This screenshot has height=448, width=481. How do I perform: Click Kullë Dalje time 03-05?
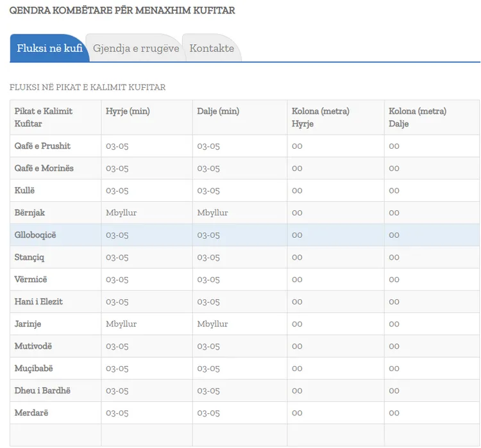tap(208, 191)
